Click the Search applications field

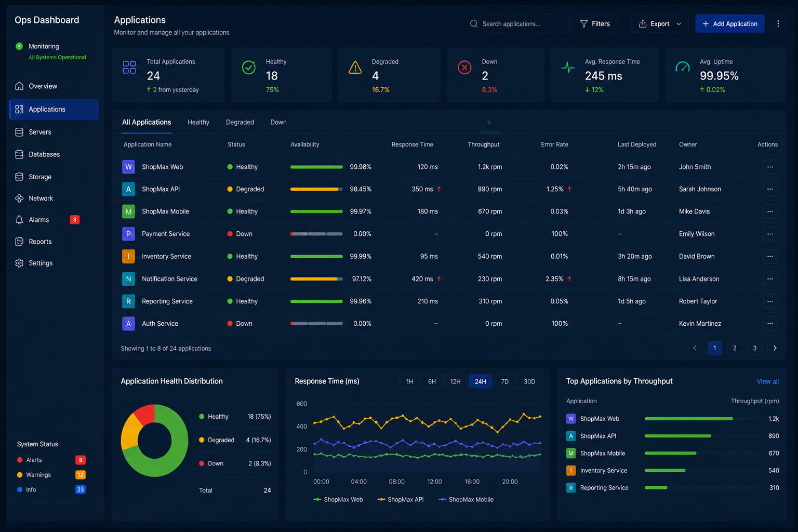[515, 24]
